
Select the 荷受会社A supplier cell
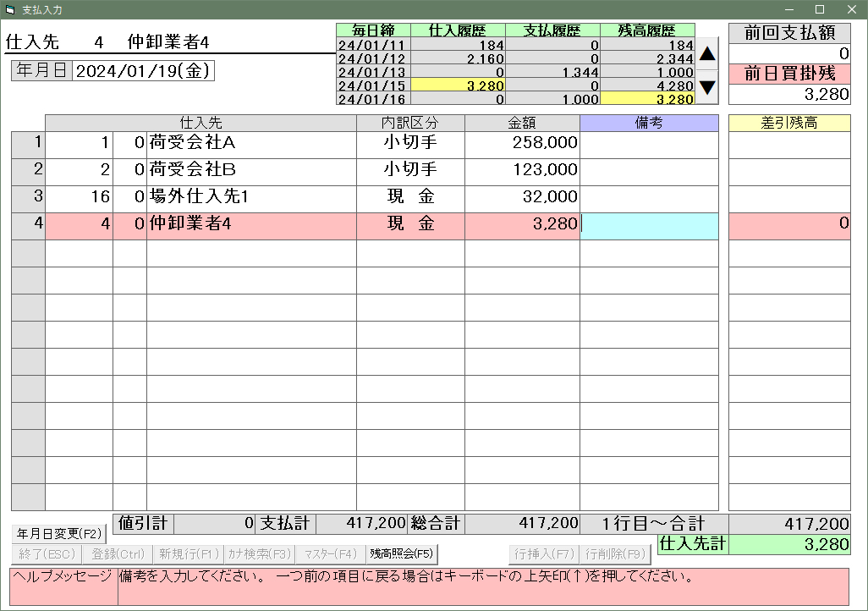click(251, 144)
